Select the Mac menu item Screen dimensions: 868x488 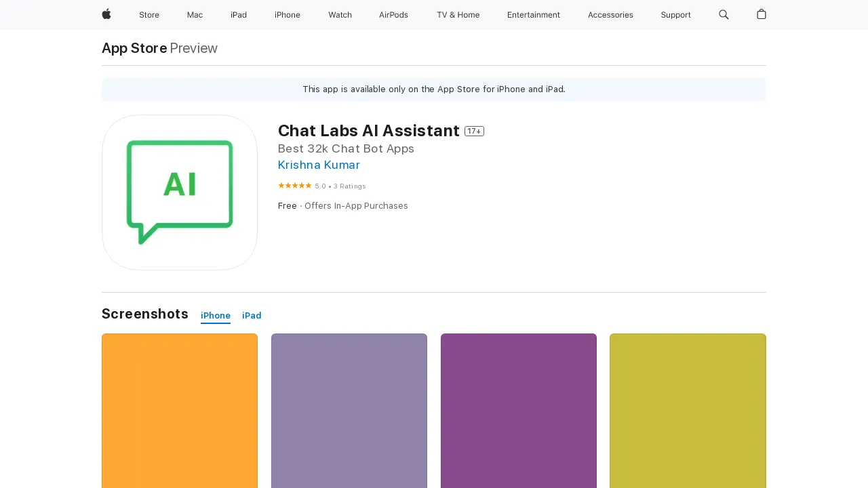[x=195, y=15]
